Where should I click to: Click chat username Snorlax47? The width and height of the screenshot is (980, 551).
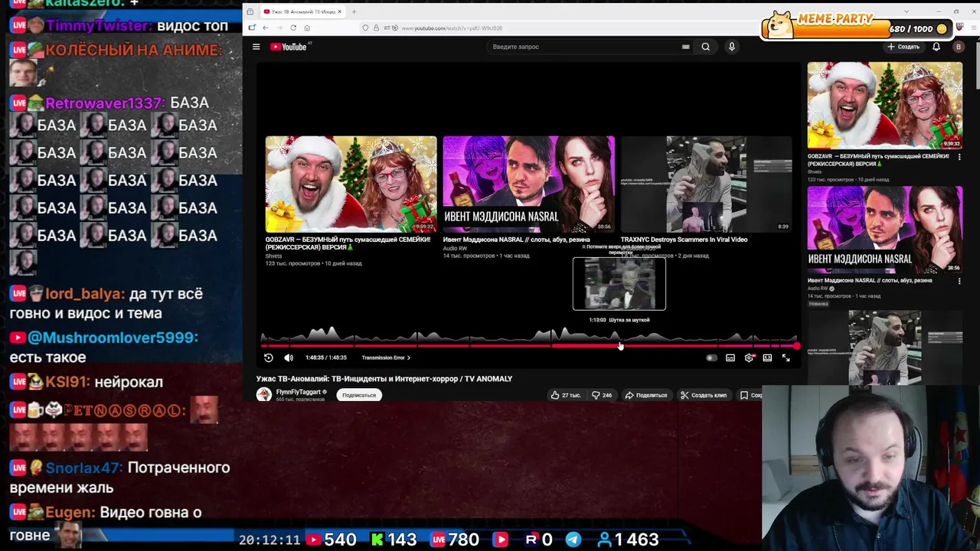(83, 468)
